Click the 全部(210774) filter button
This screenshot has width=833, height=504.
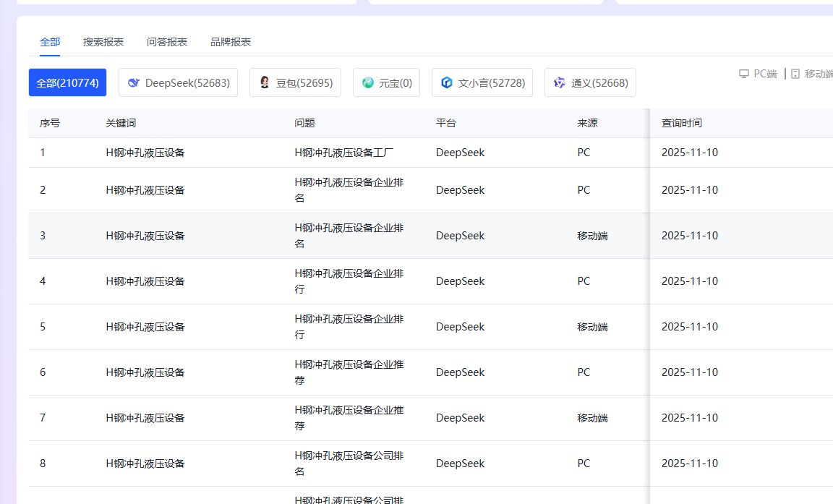[x=67, y=82]
